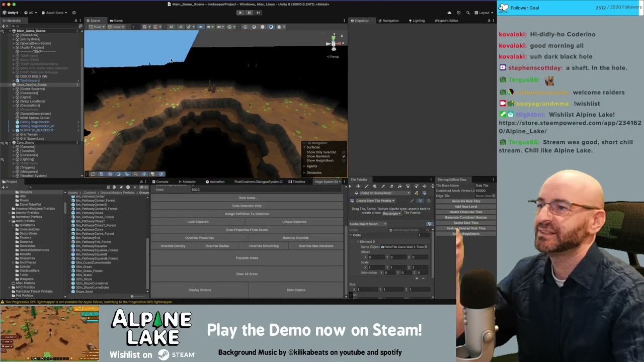Open Tool Keycard prefab chevron
The width and height of the screenshot is (644, 362).
coord(78,80)
